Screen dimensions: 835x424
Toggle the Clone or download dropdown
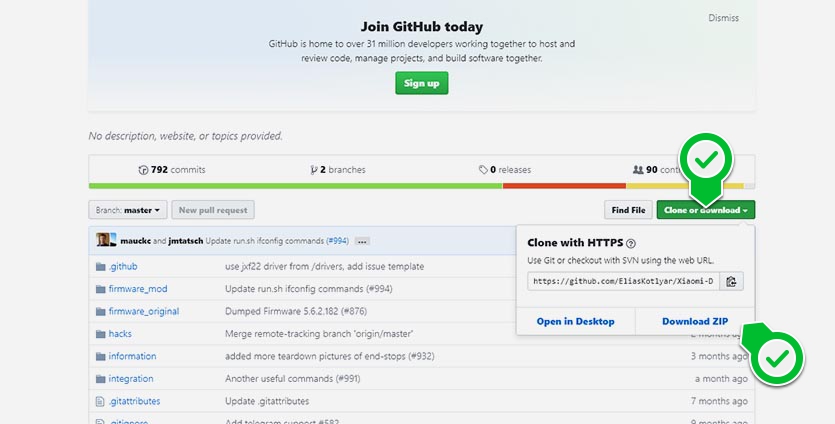click(705, 210)
